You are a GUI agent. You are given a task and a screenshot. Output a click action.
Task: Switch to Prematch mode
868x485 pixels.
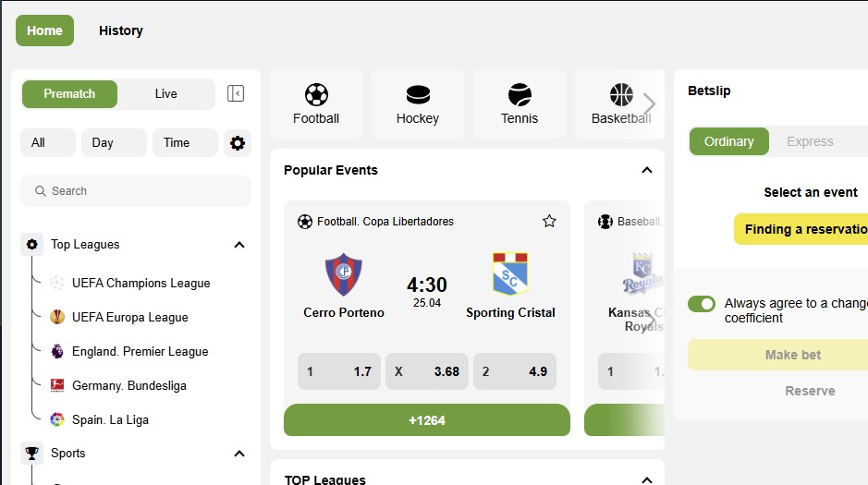point(69,94)
